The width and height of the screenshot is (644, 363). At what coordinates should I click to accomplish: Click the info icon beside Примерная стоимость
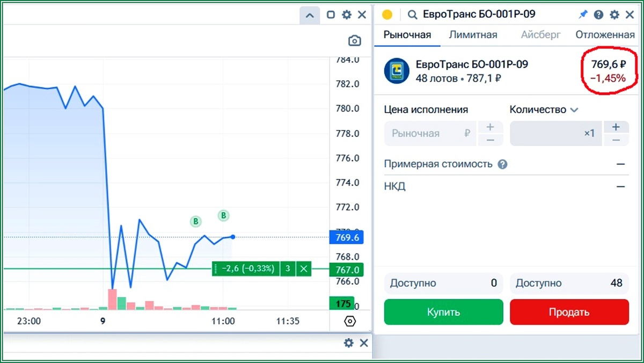(503, 164)
